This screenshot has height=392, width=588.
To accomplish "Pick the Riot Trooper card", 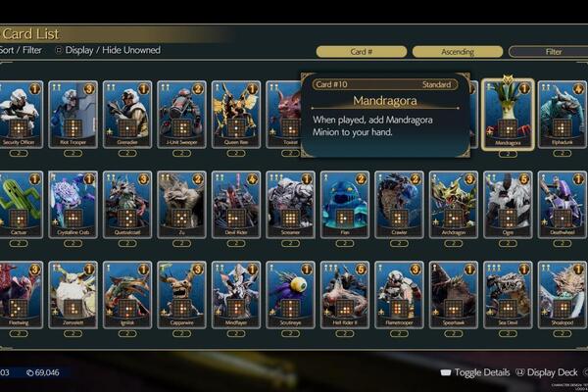I will pos(73,115).
